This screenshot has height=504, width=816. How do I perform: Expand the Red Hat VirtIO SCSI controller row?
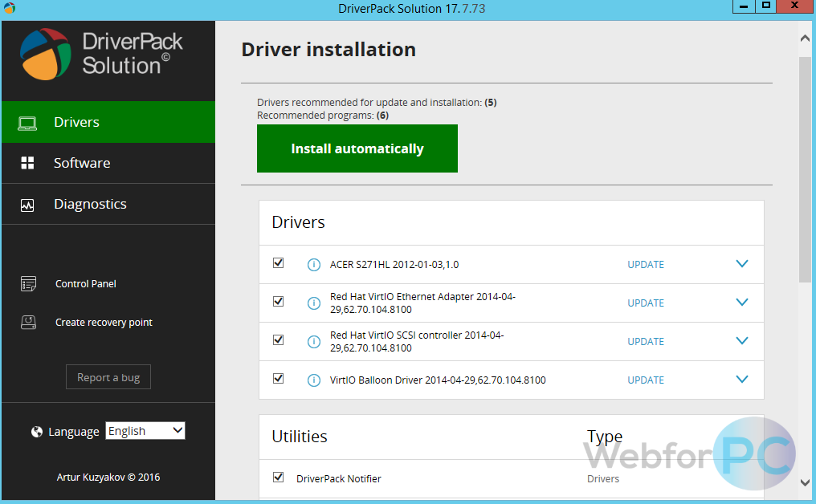pos(741,340)
